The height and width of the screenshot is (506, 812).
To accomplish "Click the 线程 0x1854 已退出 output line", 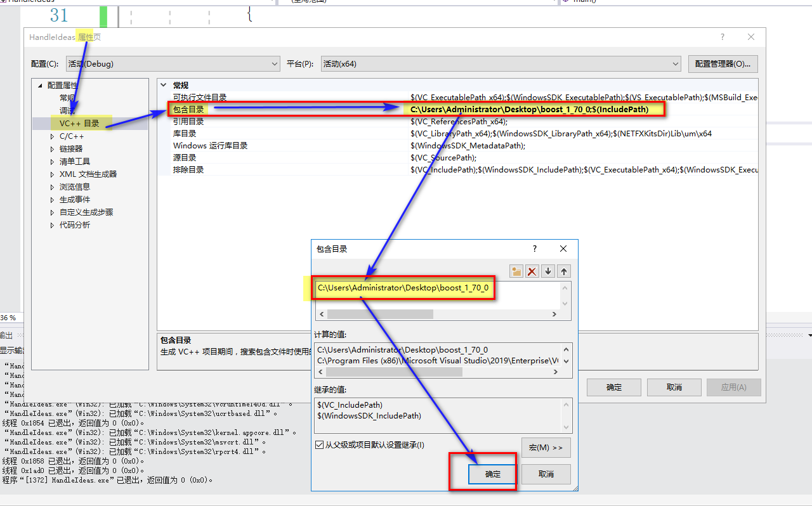I will [73, 423].
